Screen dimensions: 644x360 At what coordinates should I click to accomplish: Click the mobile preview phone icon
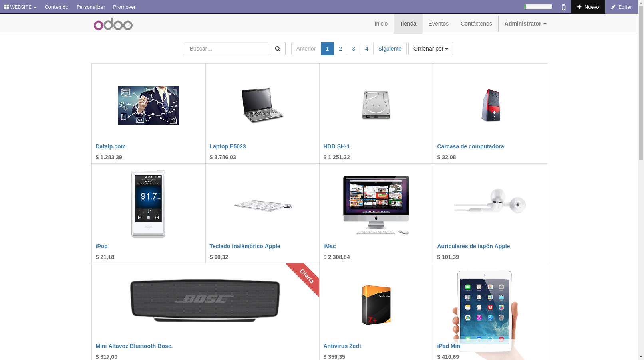[563, 7]
